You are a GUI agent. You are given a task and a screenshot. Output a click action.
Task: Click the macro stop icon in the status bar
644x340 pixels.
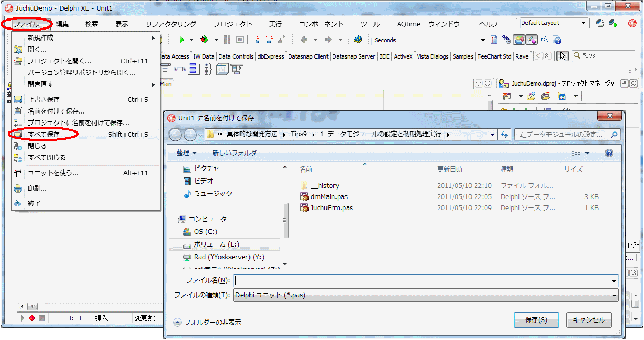click(42, 318)
